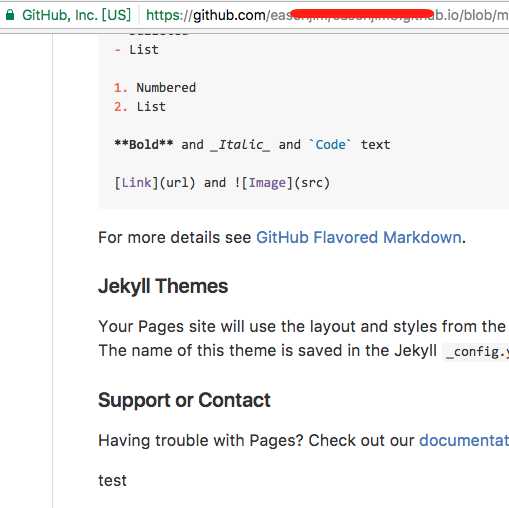This screenshot has width=509, height=508.
Task: Click the **Bold** text in code block
Action: pos(144,145)
